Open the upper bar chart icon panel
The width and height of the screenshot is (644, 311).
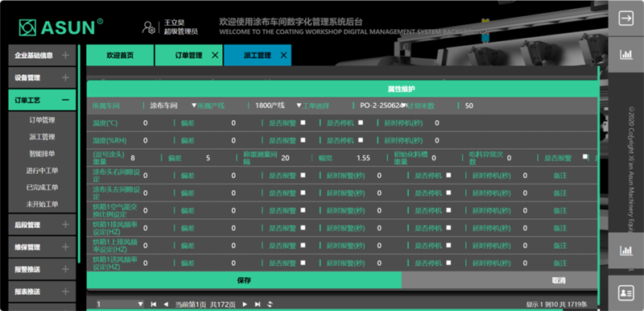[x=626, y=54]
